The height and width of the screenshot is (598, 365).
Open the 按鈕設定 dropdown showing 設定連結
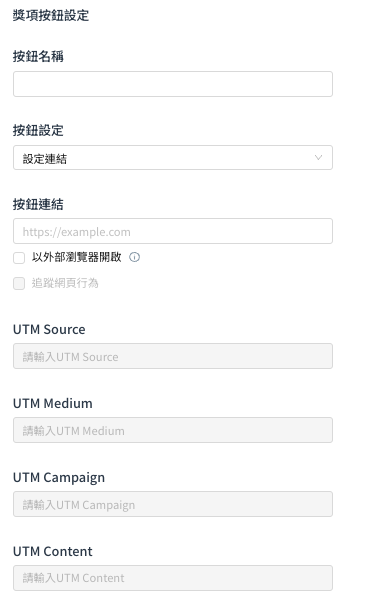173,158
